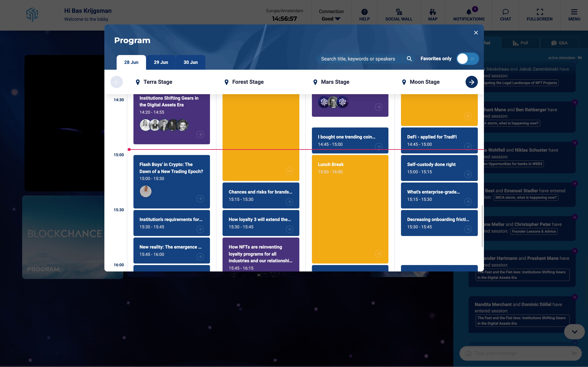Select the 28 Jun tab

pyautogui.click(x=131, y=62)
